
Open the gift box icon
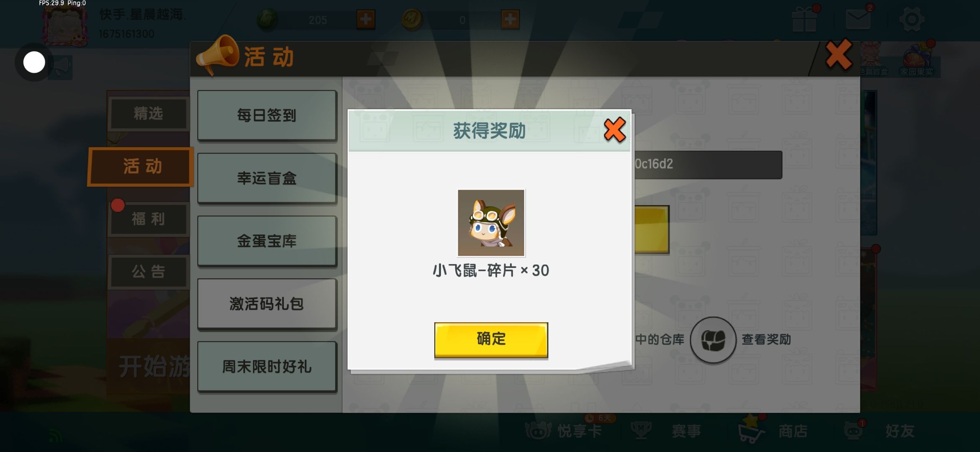click(804, 19)
